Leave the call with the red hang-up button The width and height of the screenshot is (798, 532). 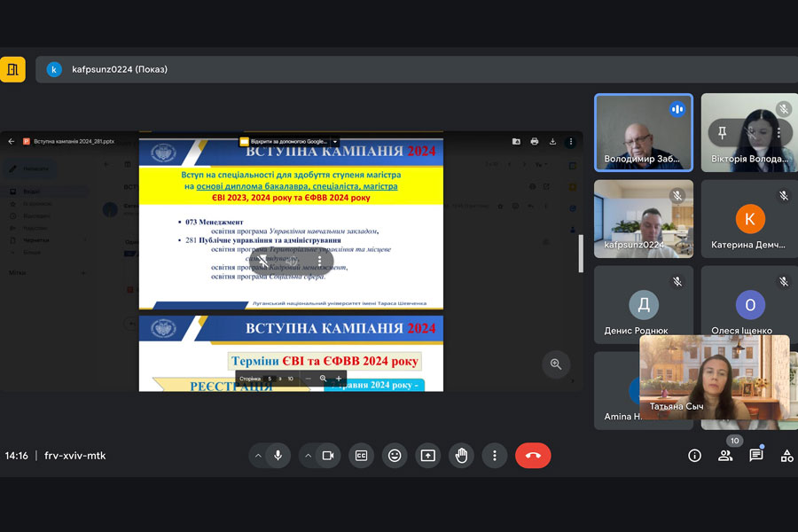tap(533, 456)
